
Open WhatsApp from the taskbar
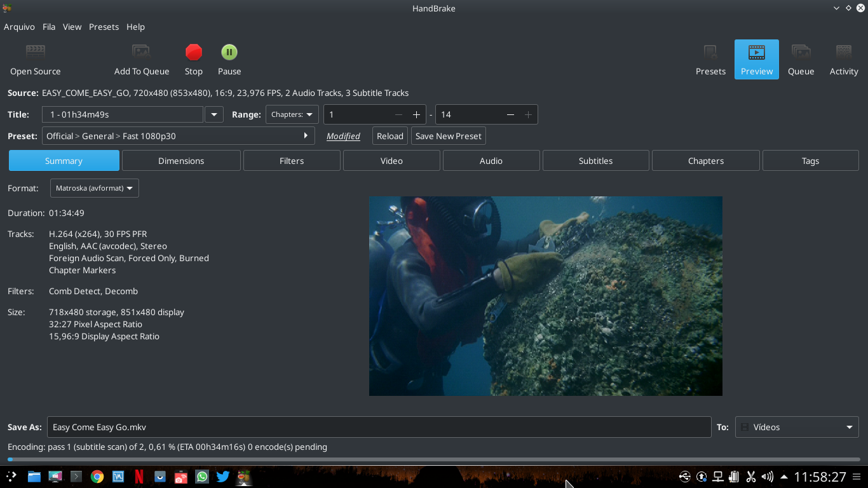click(202, 477)
